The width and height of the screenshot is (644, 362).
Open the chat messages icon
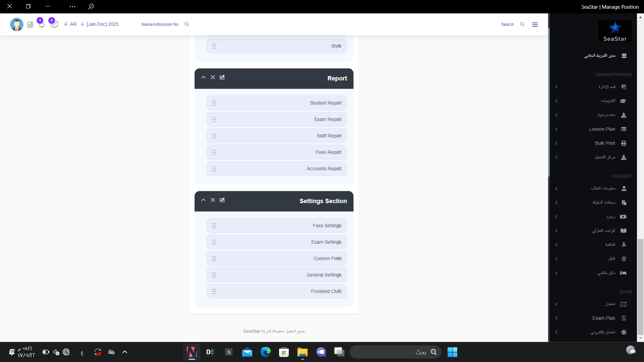(x=54, y=24)
